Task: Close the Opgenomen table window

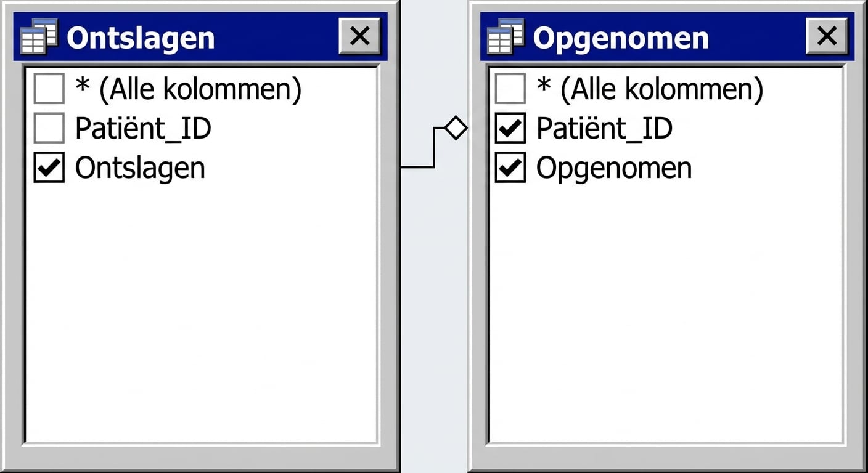Action: click(826, 36)
